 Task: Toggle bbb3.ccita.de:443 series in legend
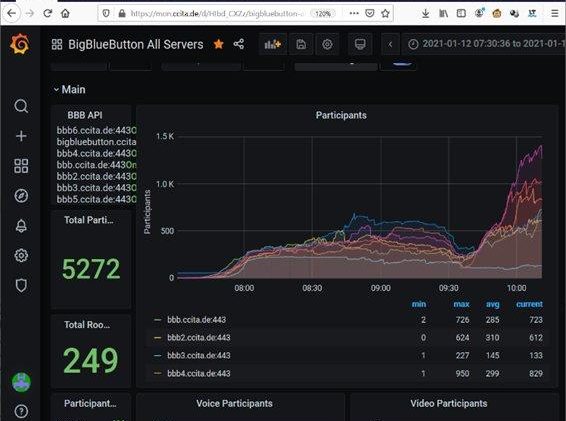[x=199, y=356]
